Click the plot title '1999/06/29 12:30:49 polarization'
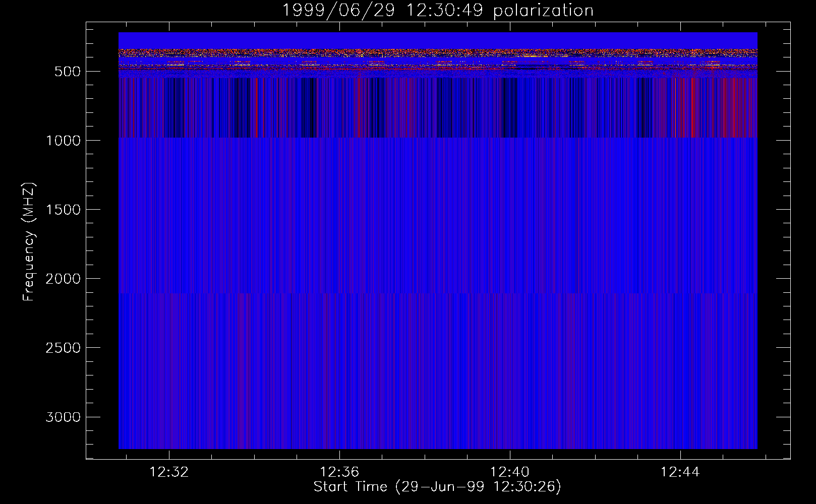The image size is (816, 504). pos(438,10)
